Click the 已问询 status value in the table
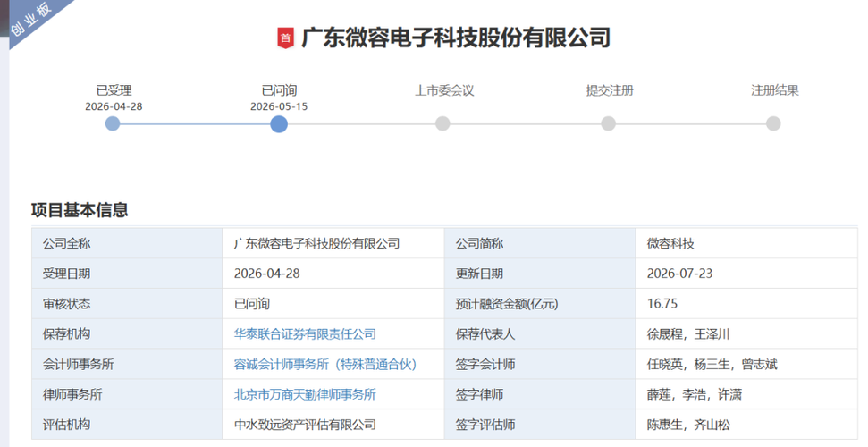Image resolution: width=868 pixels, height=447 pixels. click(x=252, y=304)
